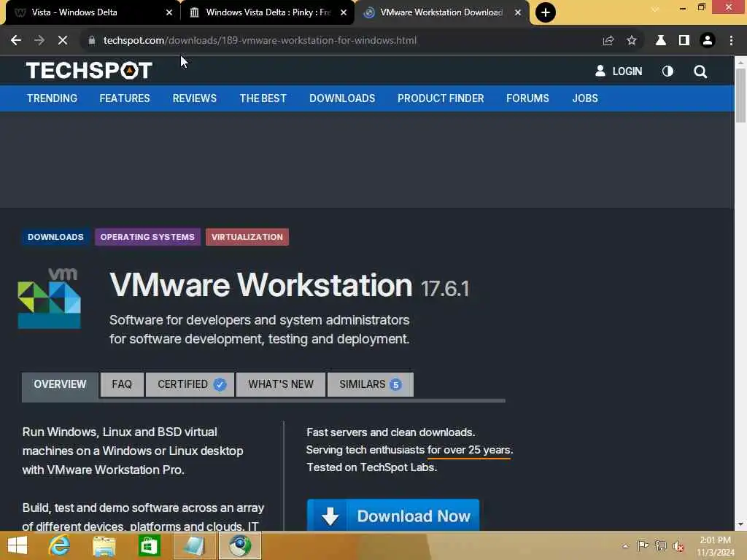Open the Action Center flag icon

click(x=643, y=545)
